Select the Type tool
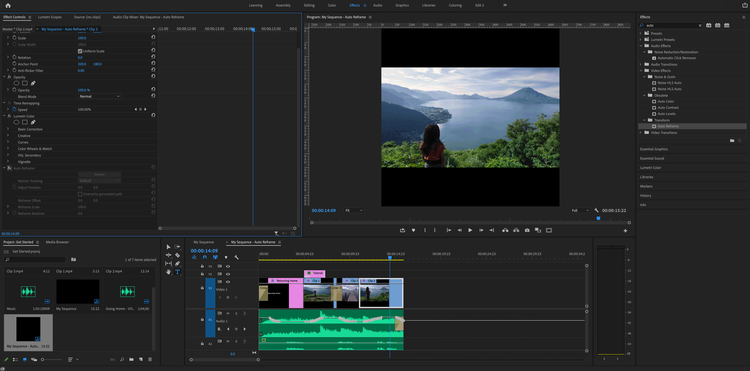This screenshot has height=371, width=750. (x=177, y=272)
